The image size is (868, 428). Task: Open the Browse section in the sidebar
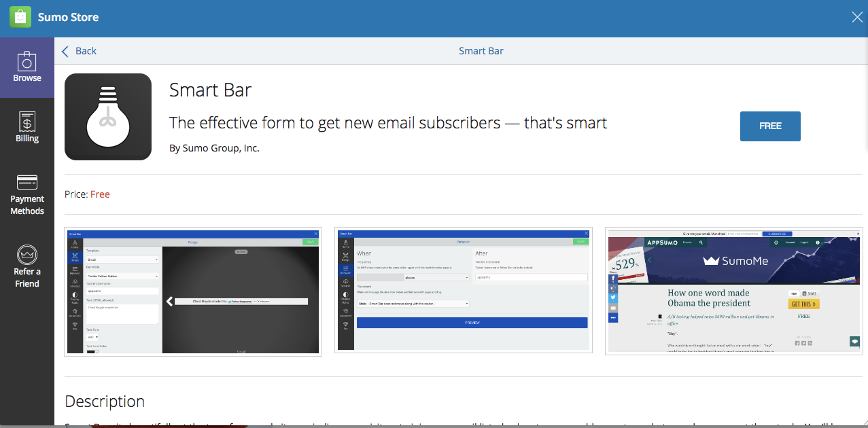click(x=27, y=68)
